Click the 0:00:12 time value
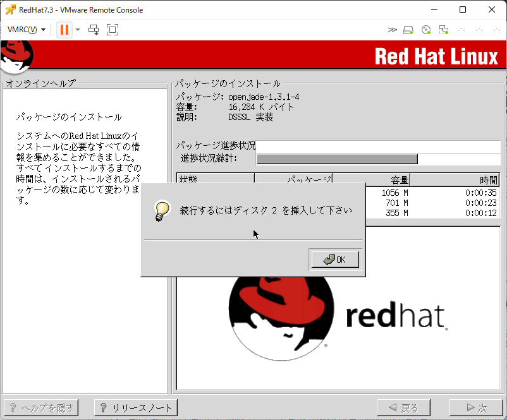Viewport: 507px width, 420px height. point(481,213)
